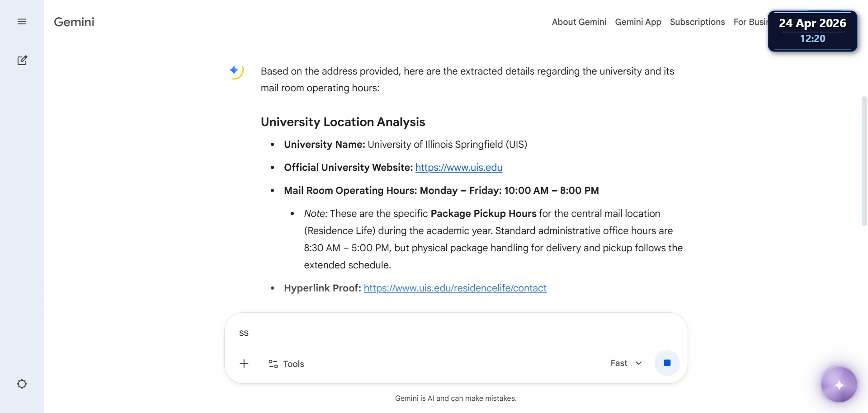Click the Gemini sparkle response icon

pyautogui.click(x=236, y=71)
